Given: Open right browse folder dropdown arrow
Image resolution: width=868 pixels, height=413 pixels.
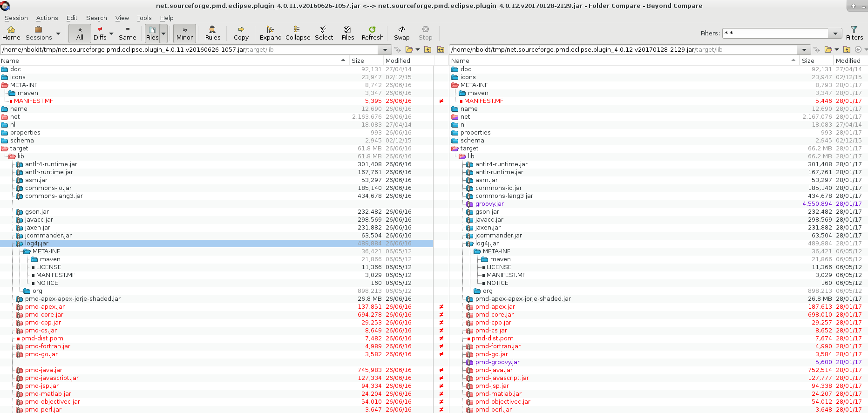Looking at the screenshot, I should (837, 49).
